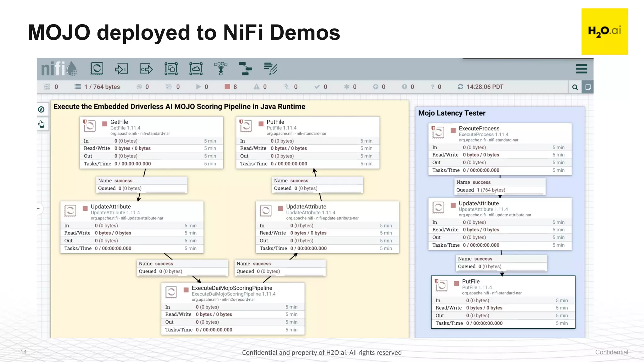The image size is (644, 362).
Task: Click the success queue with 764 bytes
Action: (x=500, y=186)
